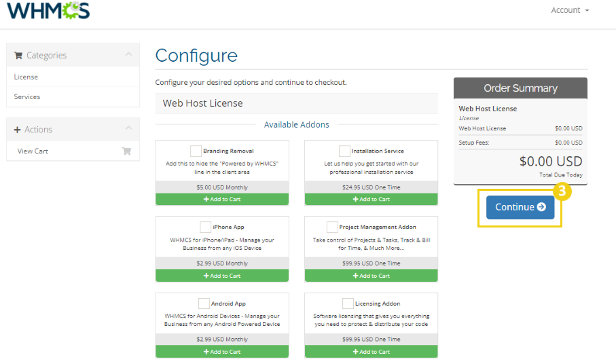Image resolution: width=616 pixels, height=364 pixels.
Task: Click the Actions plus icon
Action: tap(17, 130)
